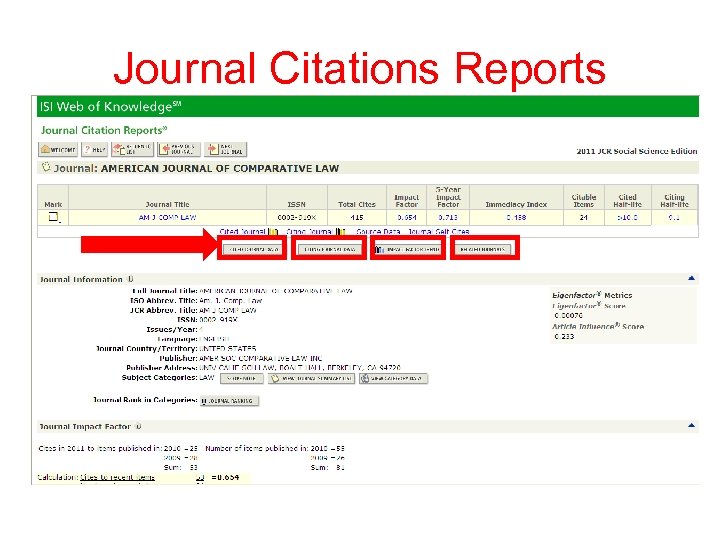Click the Citable Items value 24

(x=584, y=217)
